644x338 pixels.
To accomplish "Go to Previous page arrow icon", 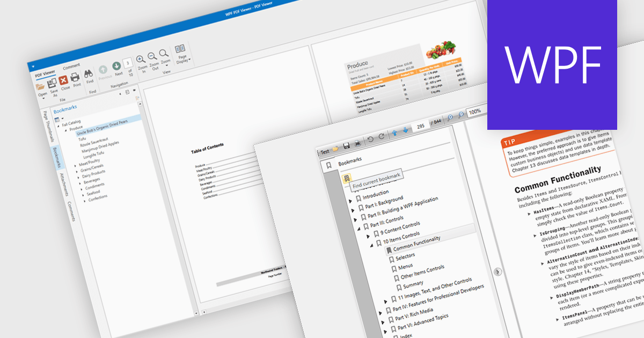I will pos(103,70).
